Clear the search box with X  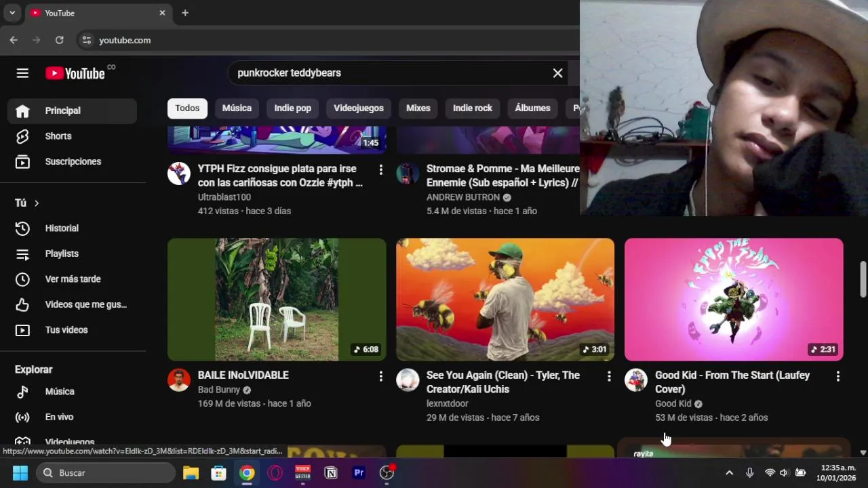coord(557,73)
